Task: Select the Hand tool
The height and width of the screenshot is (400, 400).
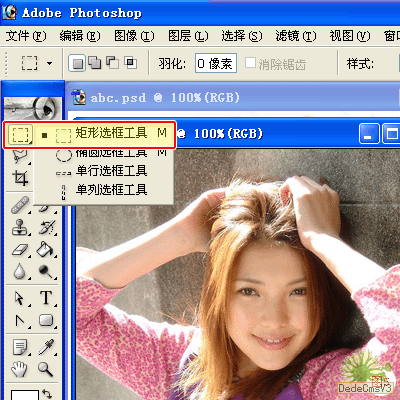Action: 20,369
